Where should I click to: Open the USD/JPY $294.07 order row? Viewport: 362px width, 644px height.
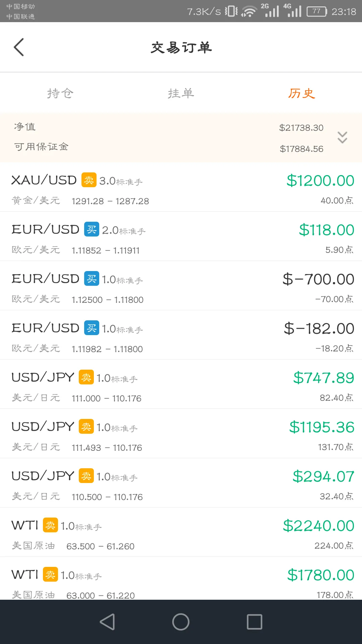coord(181,483)
